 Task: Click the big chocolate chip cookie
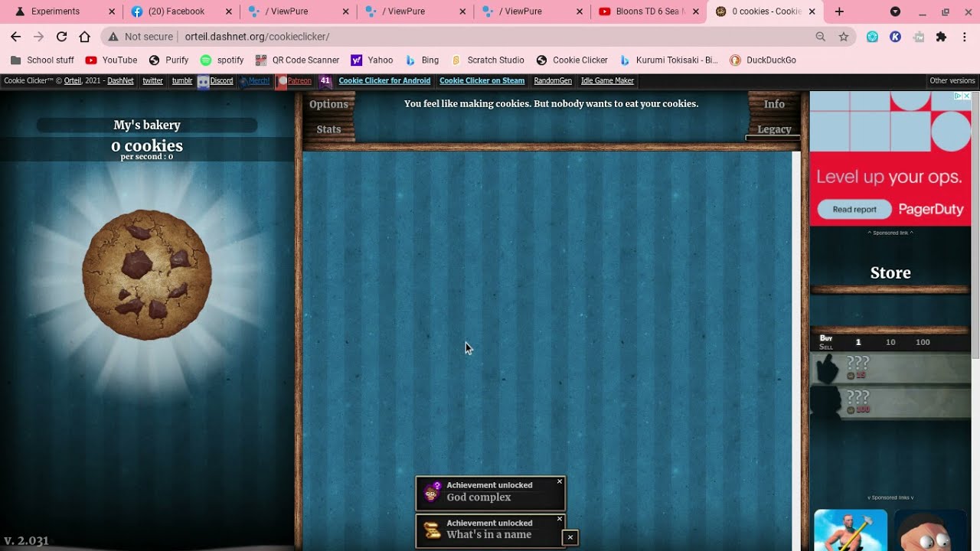click(146, 275)
